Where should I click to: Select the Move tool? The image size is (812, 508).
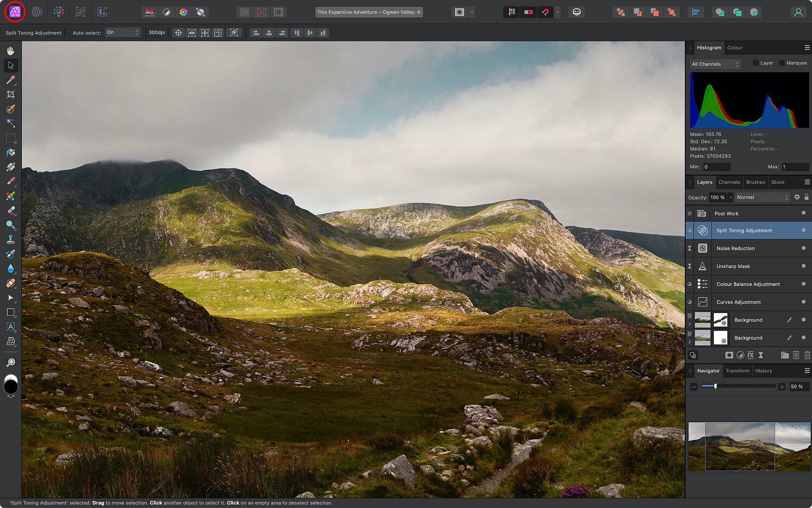point(11,65)
